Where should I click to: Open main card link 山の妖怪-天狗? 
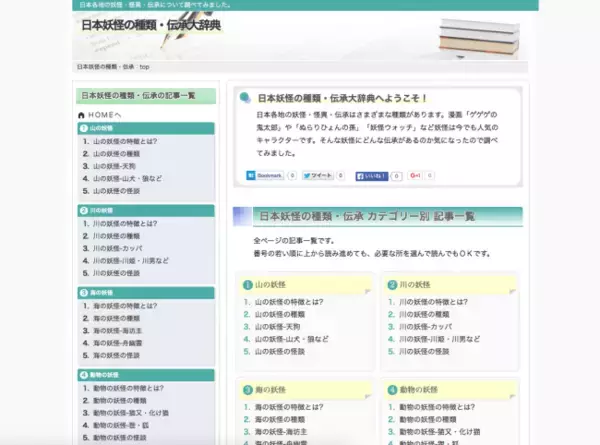click(x=277, y=327)
